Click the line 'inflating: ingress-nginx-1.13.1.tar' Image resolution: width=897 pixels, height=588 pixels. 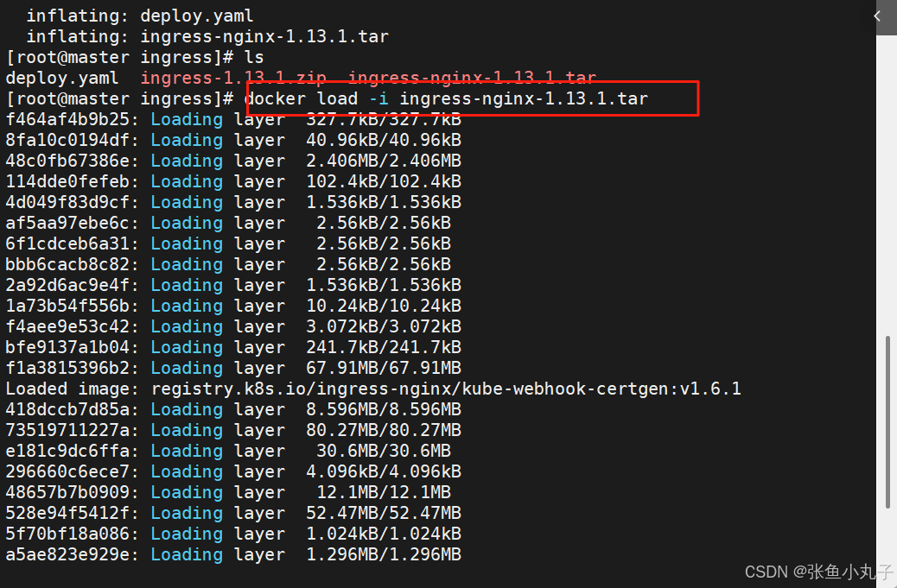click(x=207, y=36)
